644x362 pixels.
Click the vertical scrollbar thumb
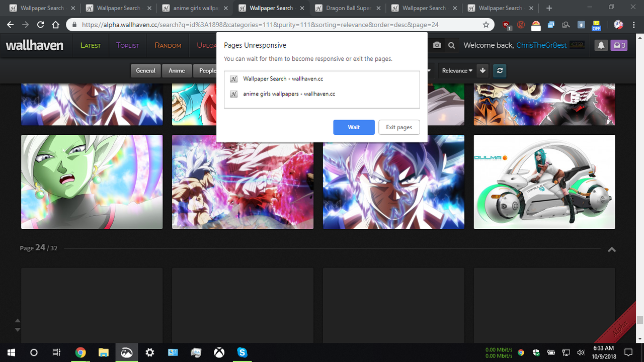click(639, 320)
